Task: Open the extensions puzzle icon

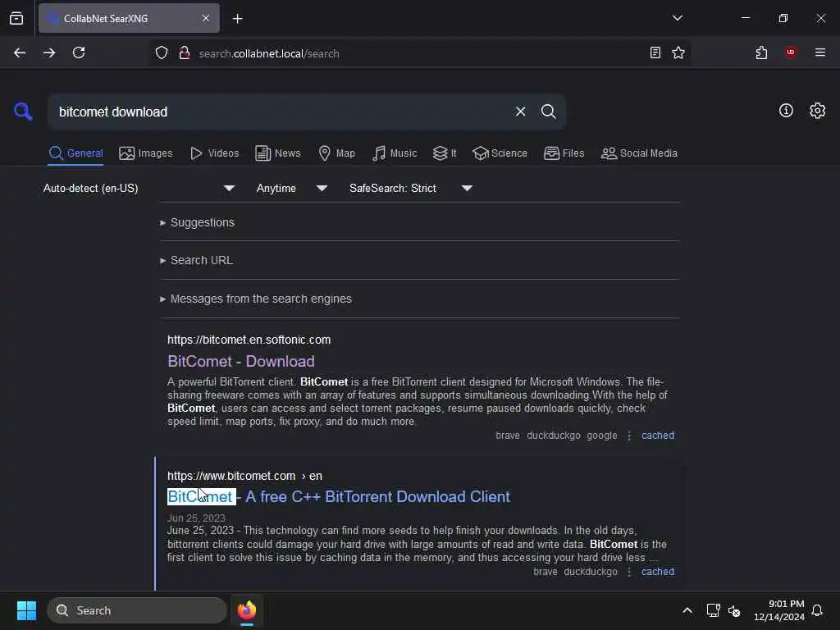Action: tap(761, 52)
